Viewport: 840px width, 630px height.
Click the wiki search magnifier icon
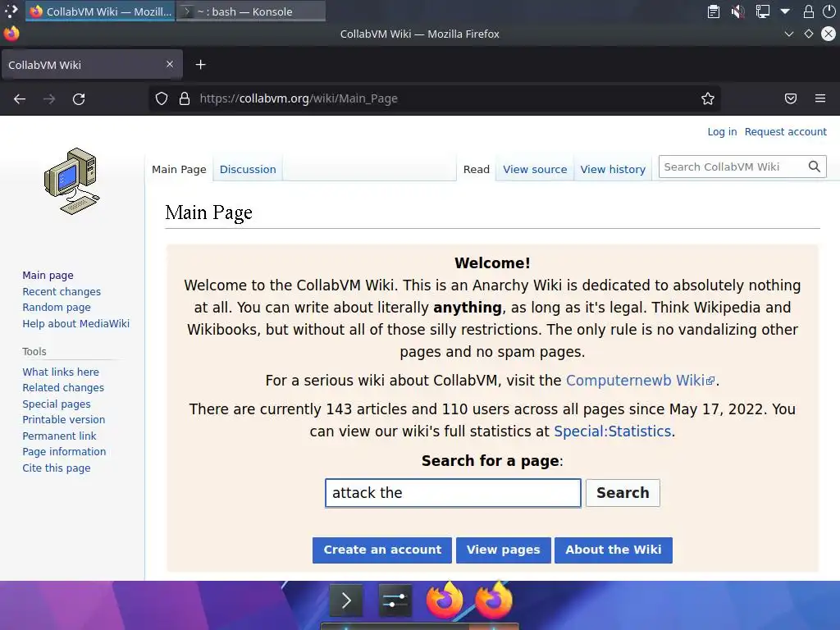pyautogui.click(x=815, y=167)
